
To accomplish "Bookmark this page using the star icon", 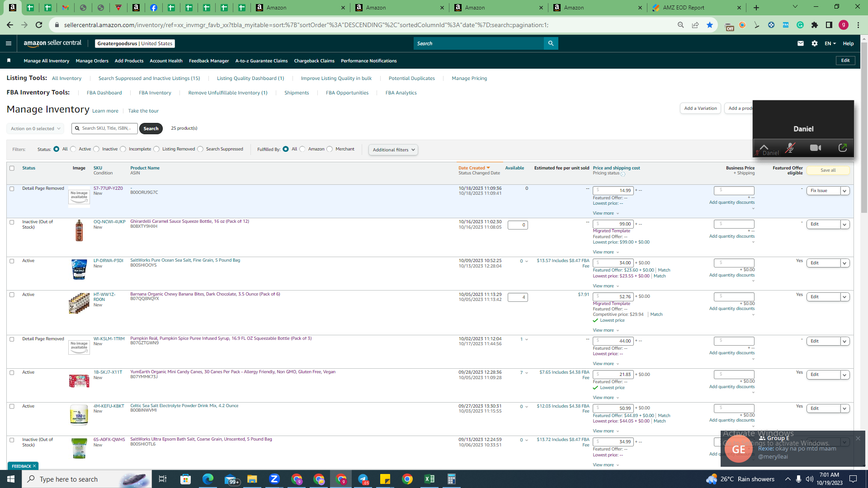I will 710,25.
